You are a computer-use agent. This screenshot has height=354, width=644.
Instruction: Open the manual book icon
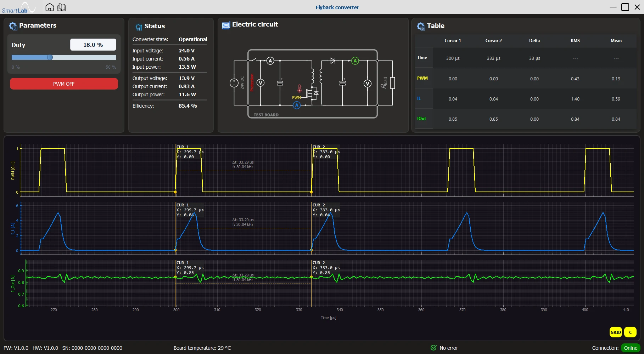[x=62, y=7]
